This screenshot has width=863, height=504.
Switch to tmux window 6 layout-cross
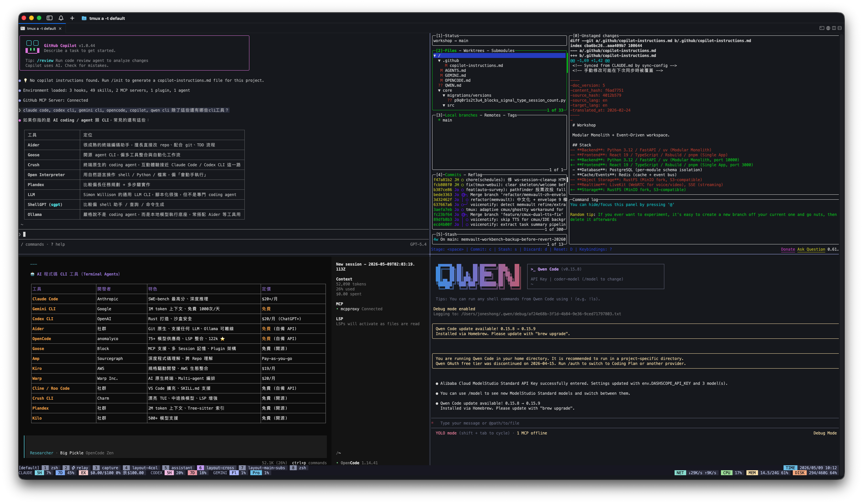217,468
